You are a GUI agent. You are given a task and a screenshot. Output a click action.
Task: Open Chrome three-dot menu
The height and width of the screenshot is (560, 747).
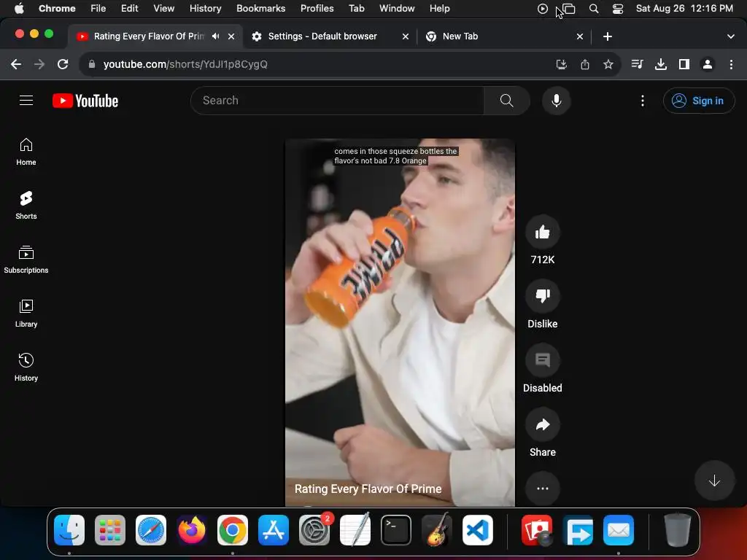731,64
